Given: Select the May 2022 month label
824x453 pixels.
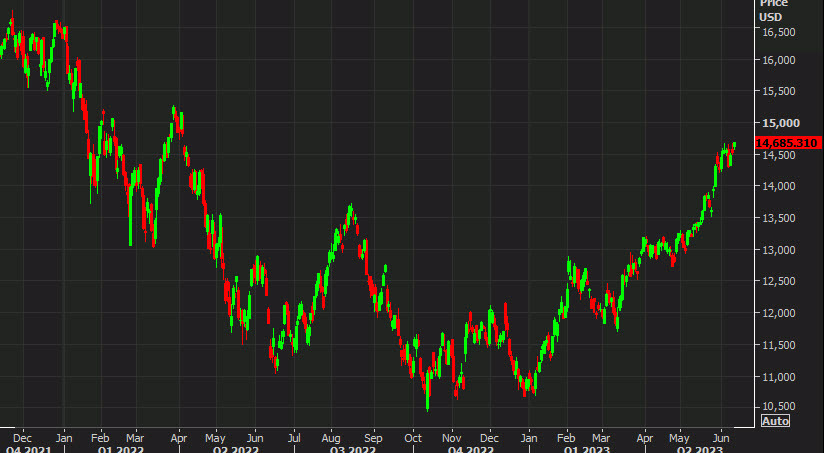Looking at the screenshot, I should (x=215, y=438).
